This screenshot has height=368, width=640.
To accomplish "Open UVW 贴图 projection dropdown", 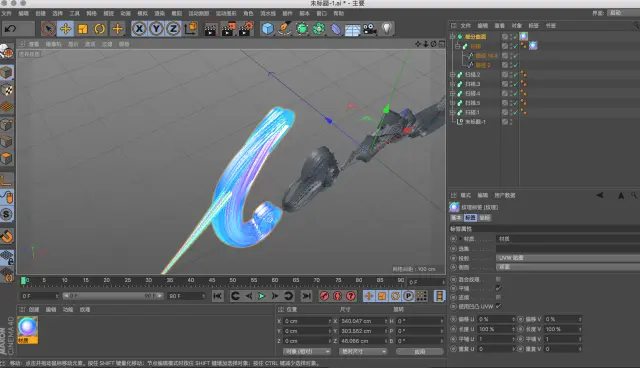I will click(568, 258).
